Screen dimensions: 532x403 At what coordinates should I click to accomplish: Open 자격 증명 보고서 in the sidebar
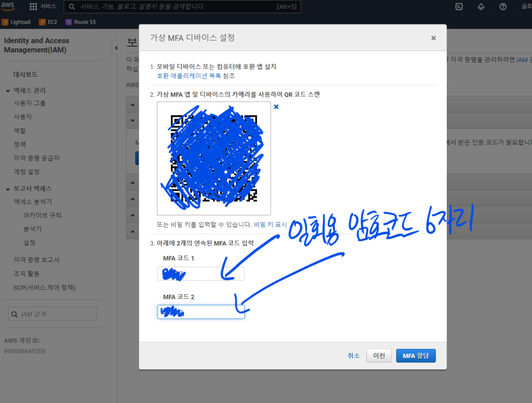pos(37,259)
